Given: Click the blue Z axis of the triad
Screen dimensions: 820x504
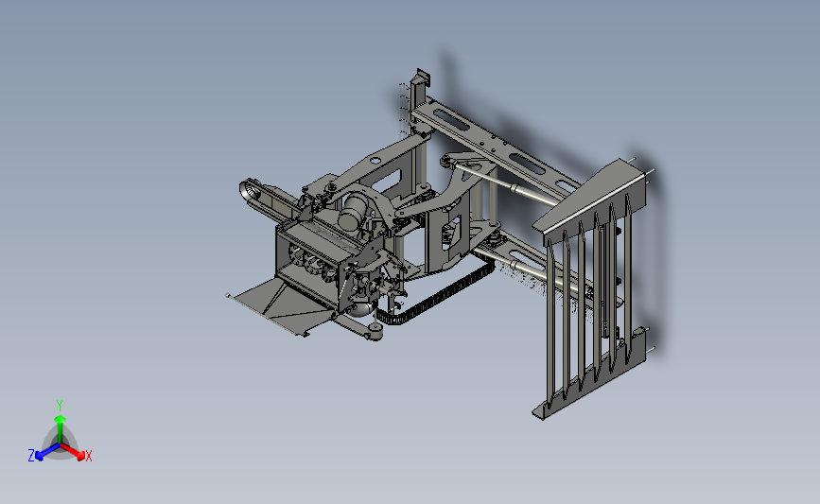Looking at the screenshot, I should point(47,452).
